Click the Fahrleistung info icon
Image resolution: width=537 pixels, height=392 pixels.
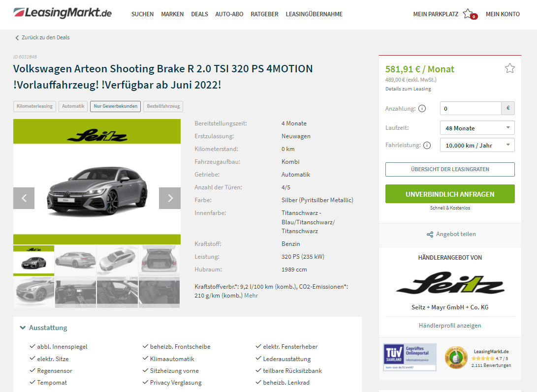(x=427, y=145)
